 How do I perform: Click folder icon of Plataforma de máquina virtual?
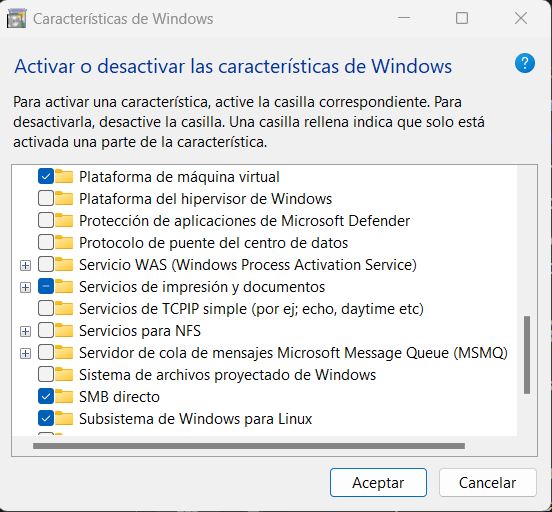pos(64,176)
